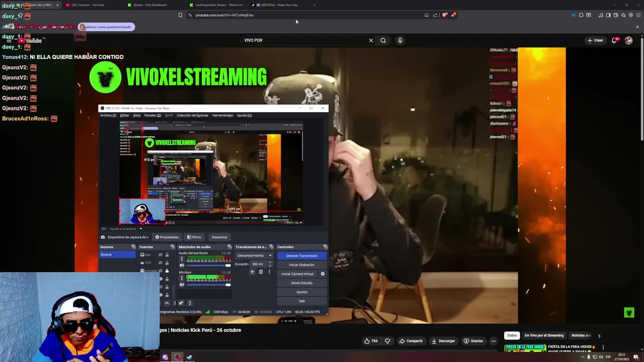The height and width of the screenshot is (362, 644).
Task: Open OBS Herramientas menu
Action: pyautogui.click(x=222, y=115)
